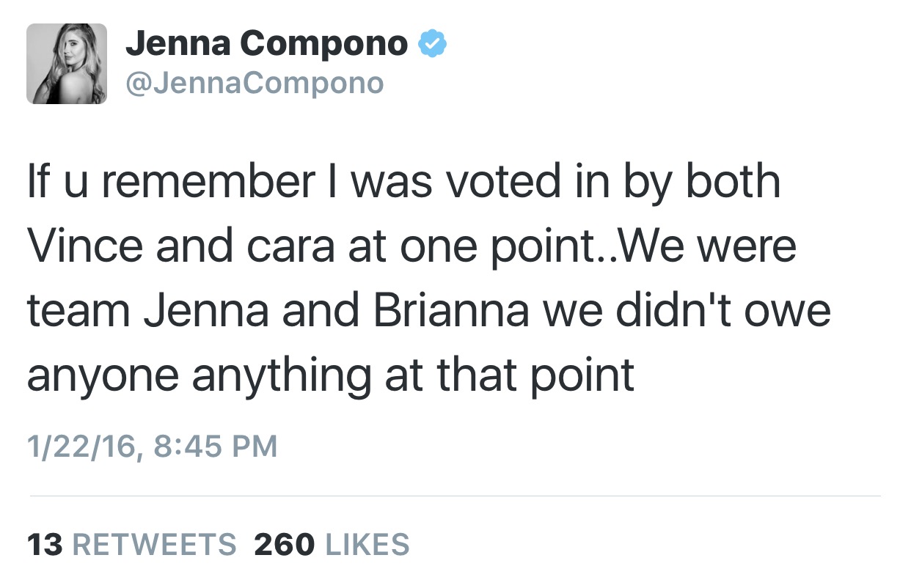Viewport: 911px width, 588px height.
Task: Click the 8:45 PM time text
Action: (x=215, y=446)
